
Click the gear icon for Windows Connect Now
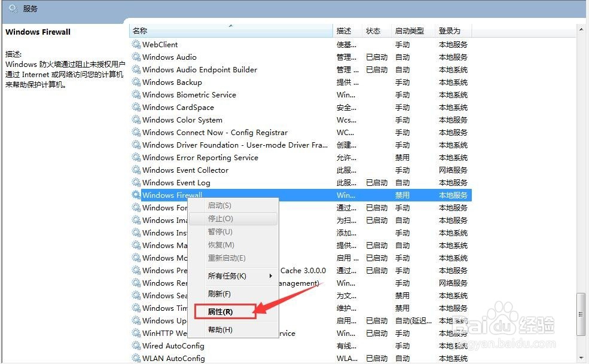click(136, 132)
